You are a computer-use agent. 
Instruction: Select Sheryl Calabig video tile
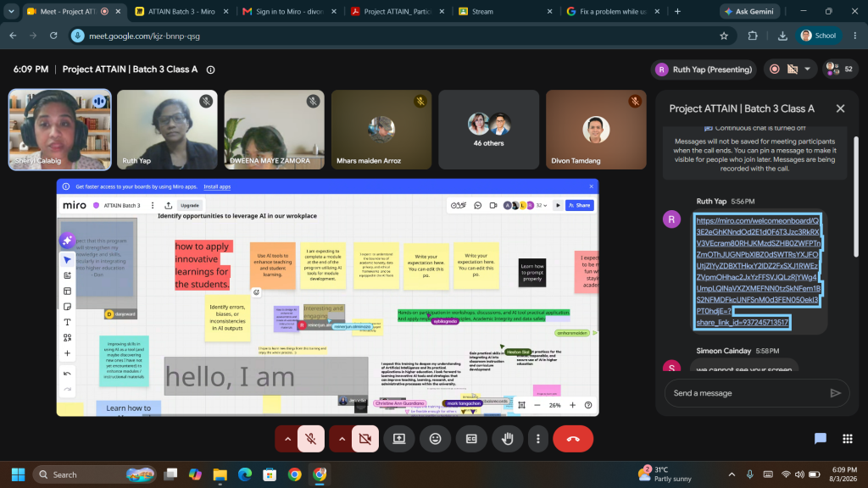pyautogui.click(x=60, y=130)
